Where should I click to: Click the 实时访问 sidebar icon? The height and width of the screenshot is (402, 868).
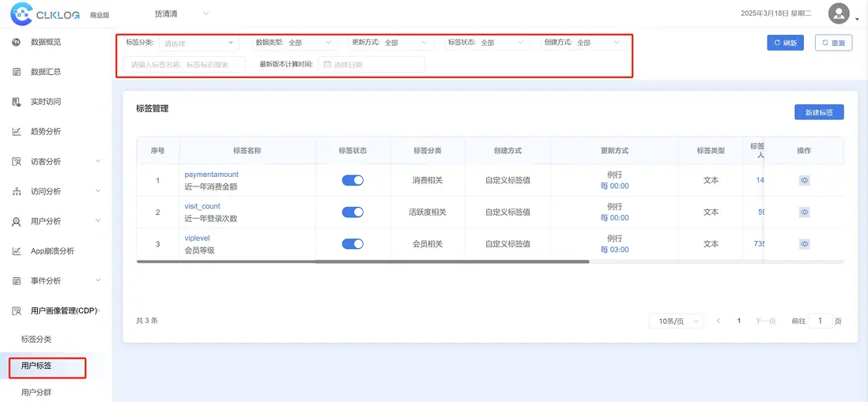point(17,102)
